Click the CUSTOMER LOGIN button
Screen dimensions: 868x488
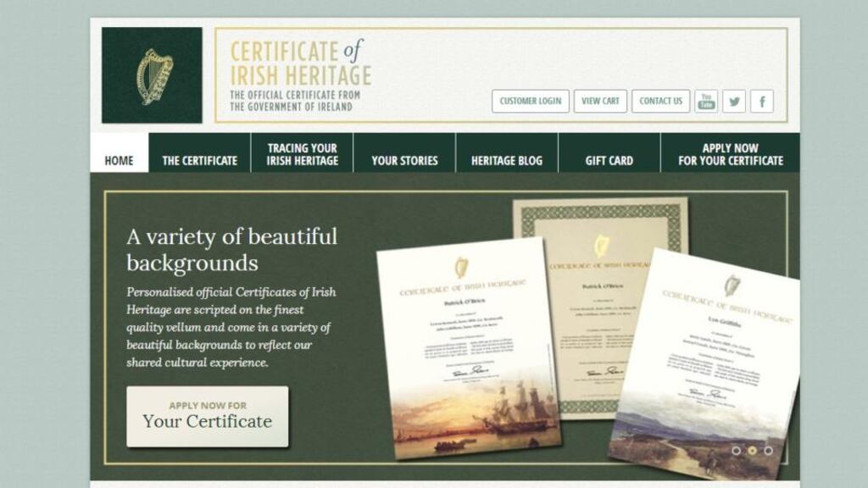coord(532,102)
